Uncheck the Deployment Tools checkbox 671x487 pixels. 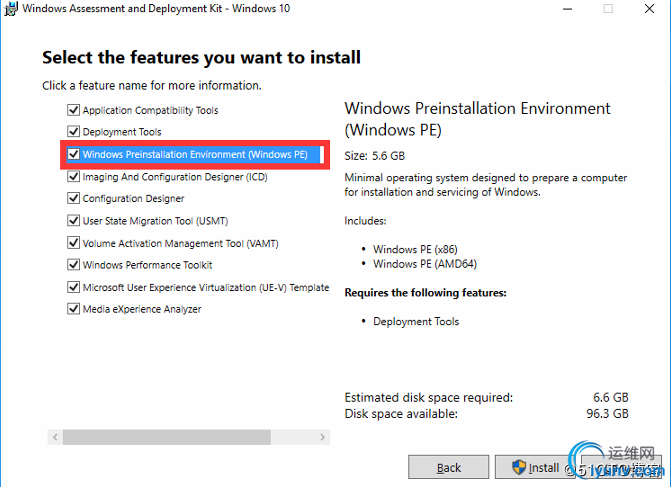tap(73, 132)
